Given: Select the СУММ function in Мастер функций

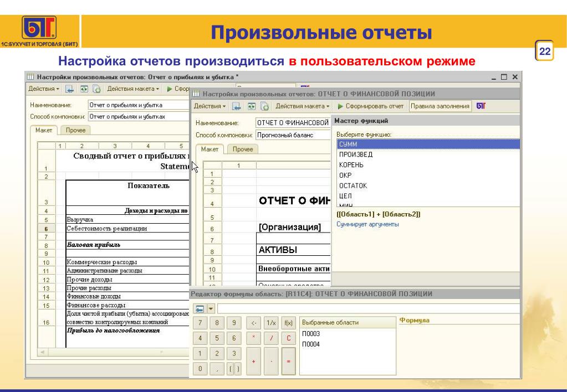Looking at the screenshot, I should tap(428, 144).
